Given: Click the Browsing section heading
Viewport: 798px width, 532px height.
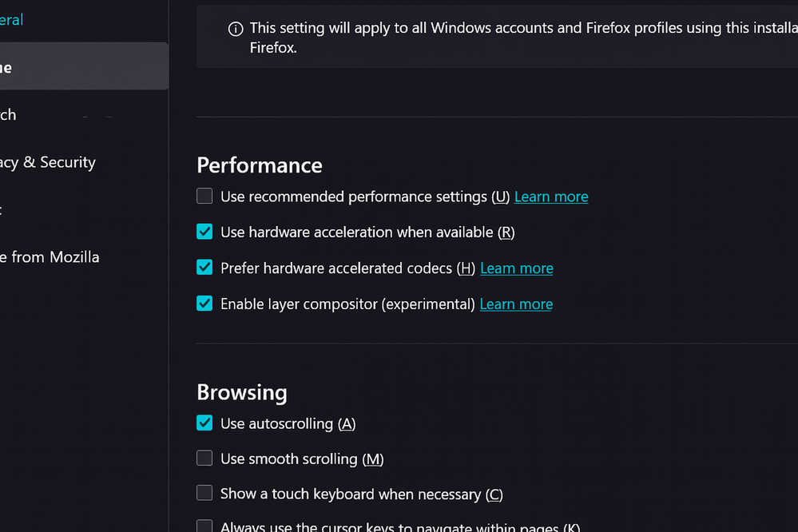Looking at the screenshot, I should click(241, 392).
